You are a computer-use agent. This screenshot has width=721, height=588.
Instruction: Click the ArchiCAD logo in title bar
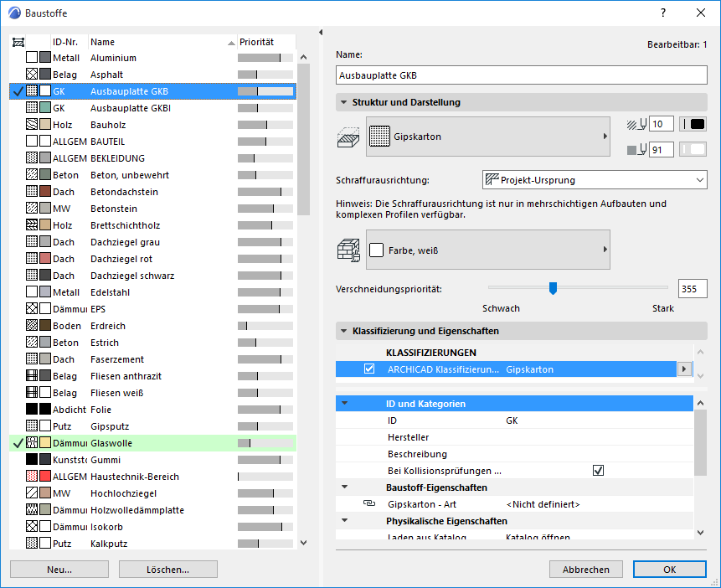click(14, 13)
